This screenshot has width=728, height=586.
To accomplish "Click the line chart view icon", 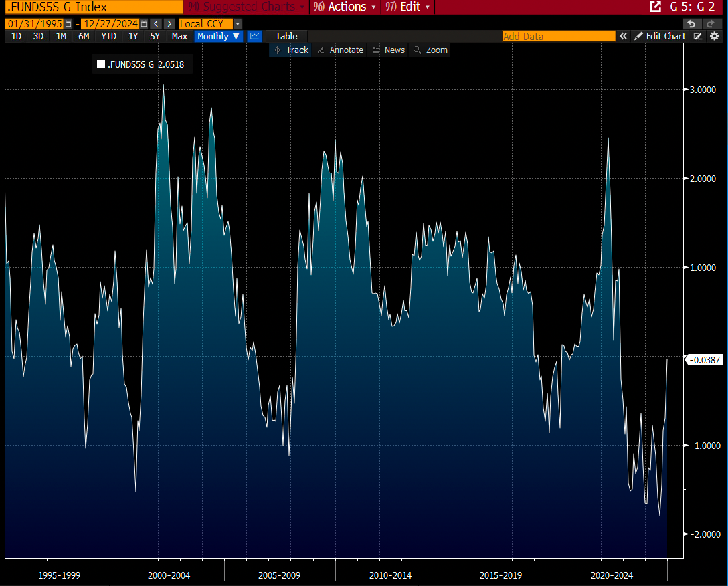I will point(255,36).
